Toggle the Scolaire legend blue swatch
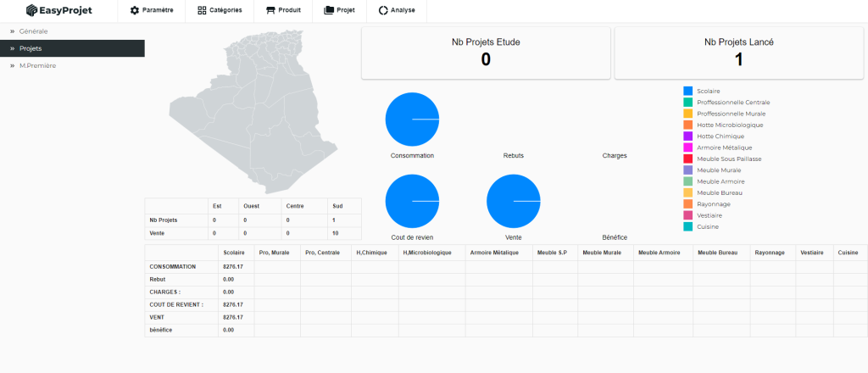The image size is (868, 373). click(687, 90)
